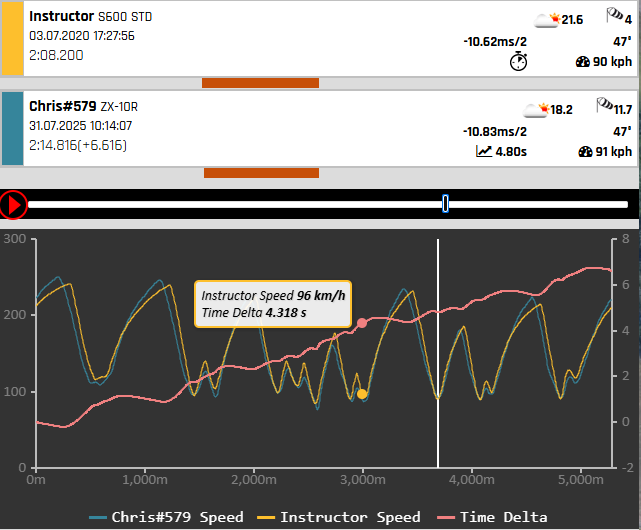Click the playback slider handle
Viewport: 641px width, 530px height.
click(445, 204)
